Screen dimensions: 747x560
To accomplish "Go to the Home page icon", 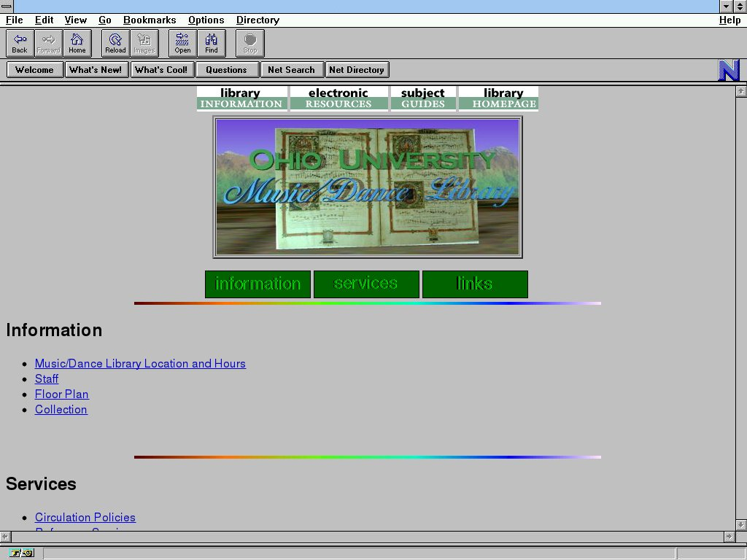I will pyautogui.click(x=77, y=43).
